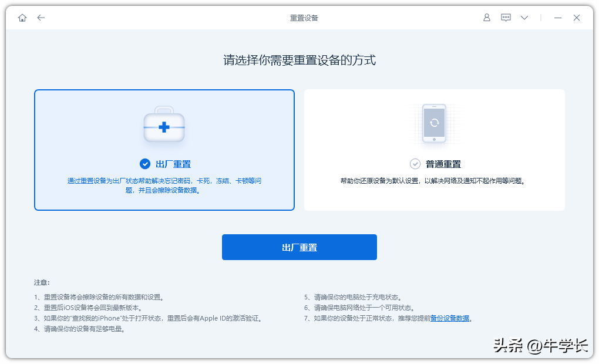
Task: Click the Home icon in the title bar
Action: pyautogui.click(x=22, y=18)
